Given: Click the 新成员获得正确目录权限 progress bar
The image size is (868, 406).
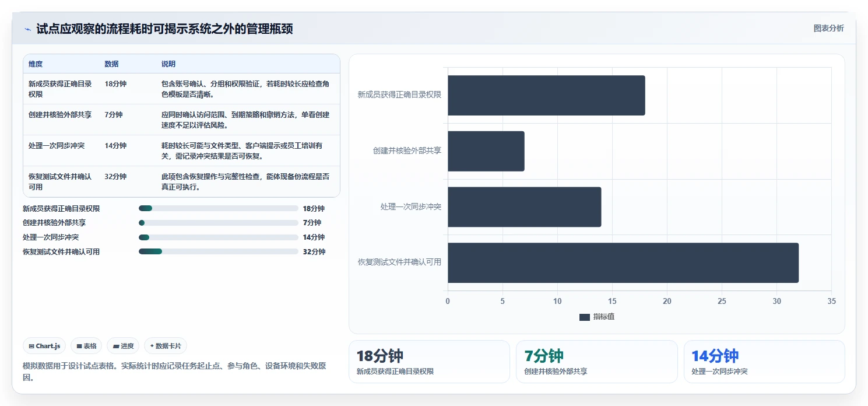Looking at the screenshot, I should [x=219, y=208].
